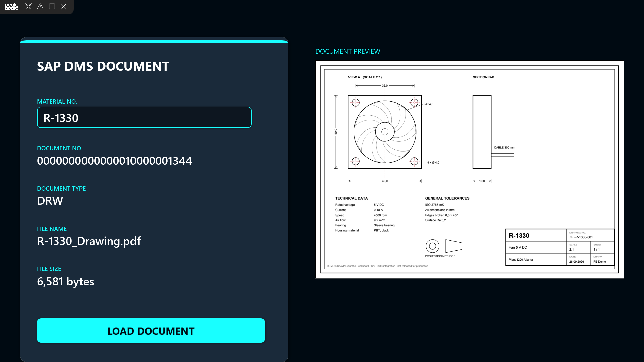Click SECTION B-B label in drawing
This screenshot has height=362, width=644.
tap(483, 77)
